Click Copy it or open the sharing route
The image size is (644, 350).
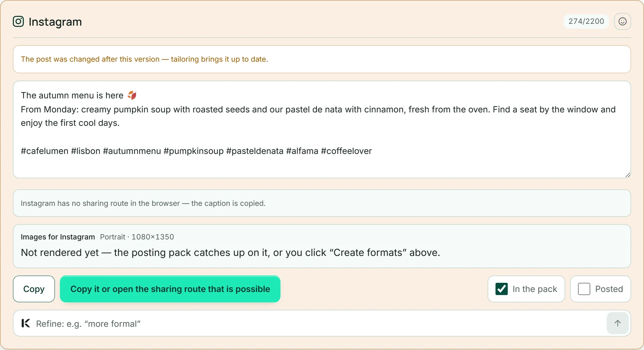tap(170, 289)
